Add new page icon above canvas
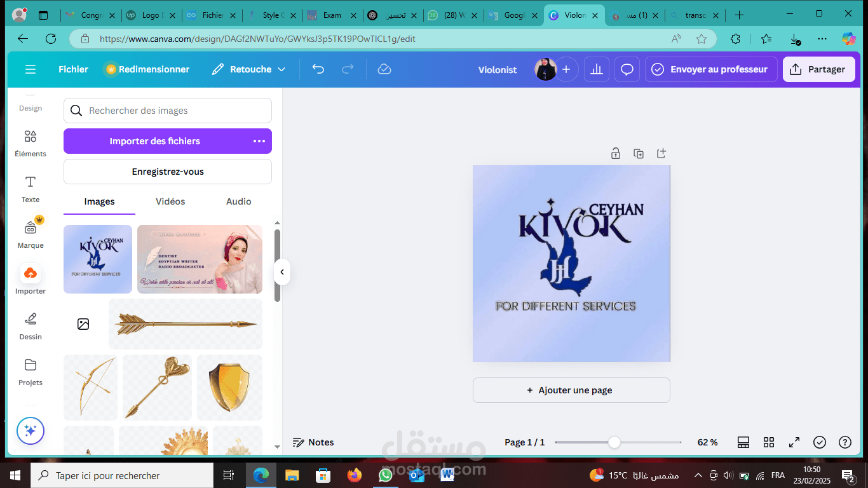868x488 pixels. 661,153
